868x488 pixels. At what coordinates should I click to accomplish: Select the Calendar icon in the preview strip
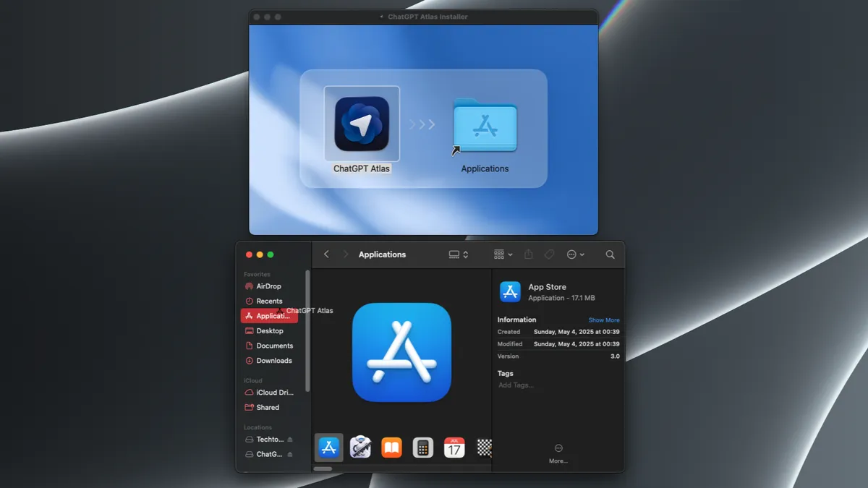454,448
